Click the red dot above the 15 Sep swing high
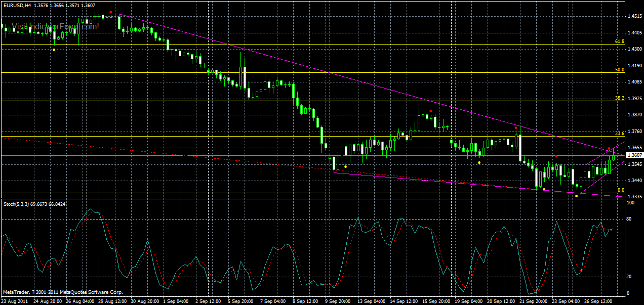Viewport: 644px width, 305px height. point(430,110)
